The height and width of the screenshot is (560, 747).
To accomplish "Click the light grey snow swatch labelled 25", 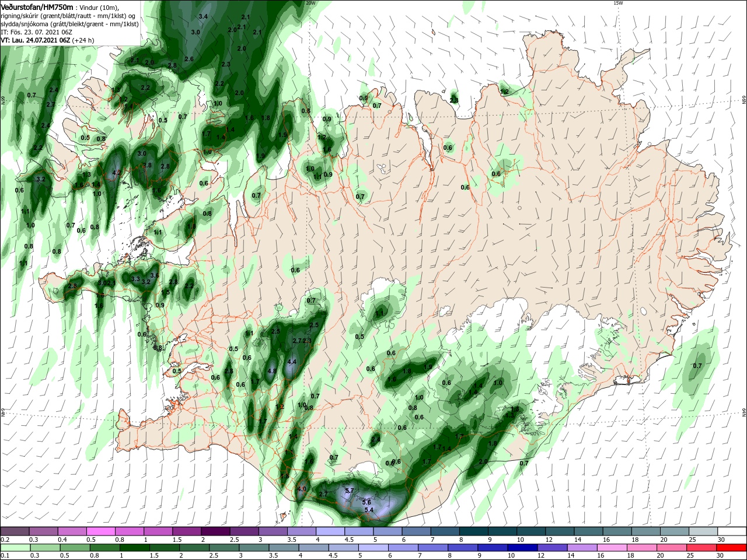I will (704, 531).
